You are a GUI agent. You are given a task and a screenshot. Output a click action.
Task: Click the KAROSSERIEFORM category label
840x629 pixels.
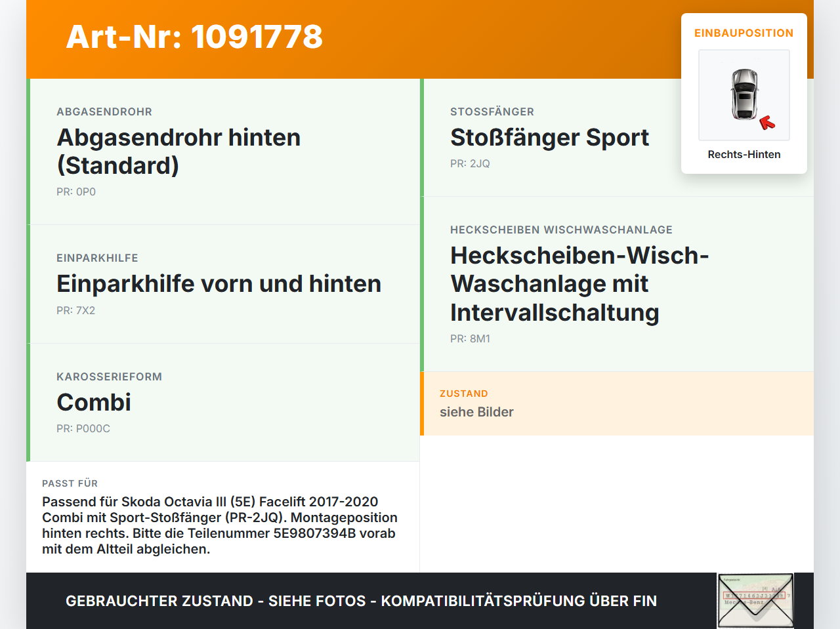tap(109, 376)
